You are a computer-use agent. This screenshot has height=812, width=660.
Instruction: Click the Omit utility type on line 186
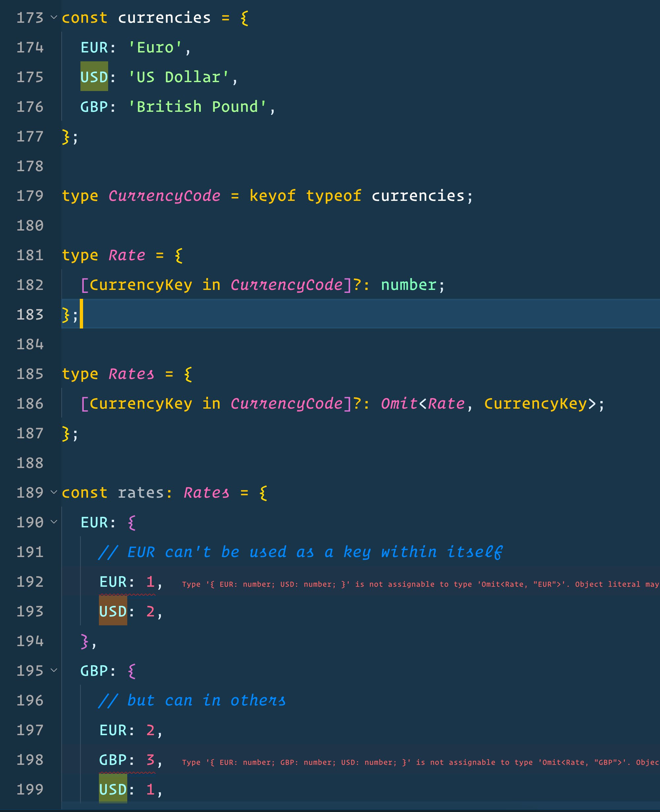coord(399,404)
